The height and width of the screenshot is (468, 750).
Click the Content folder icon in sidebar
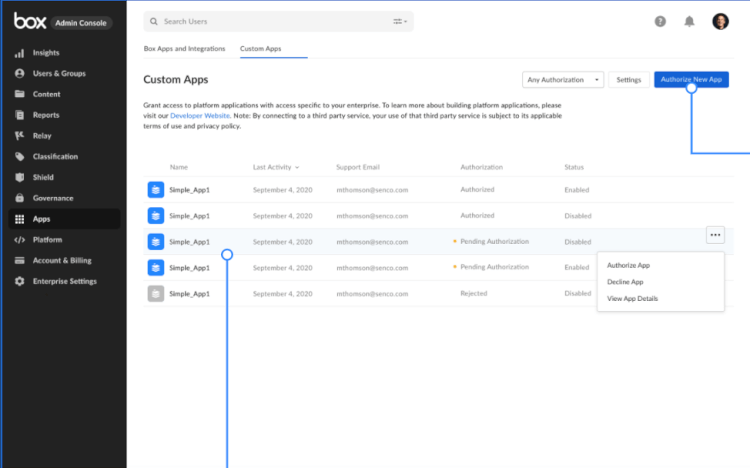19,94
